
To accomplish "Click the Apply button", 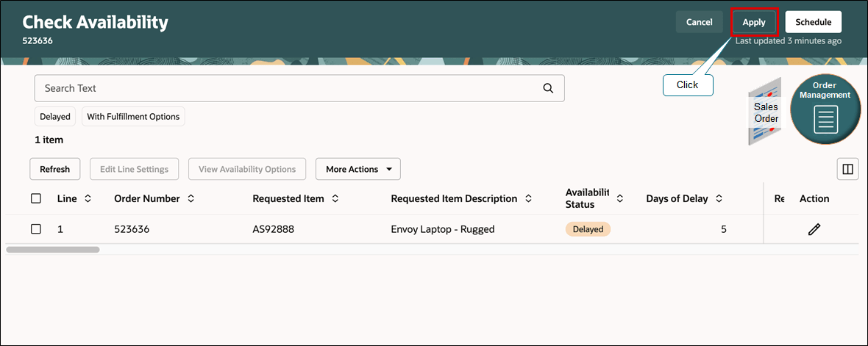I will coord(754,22).
